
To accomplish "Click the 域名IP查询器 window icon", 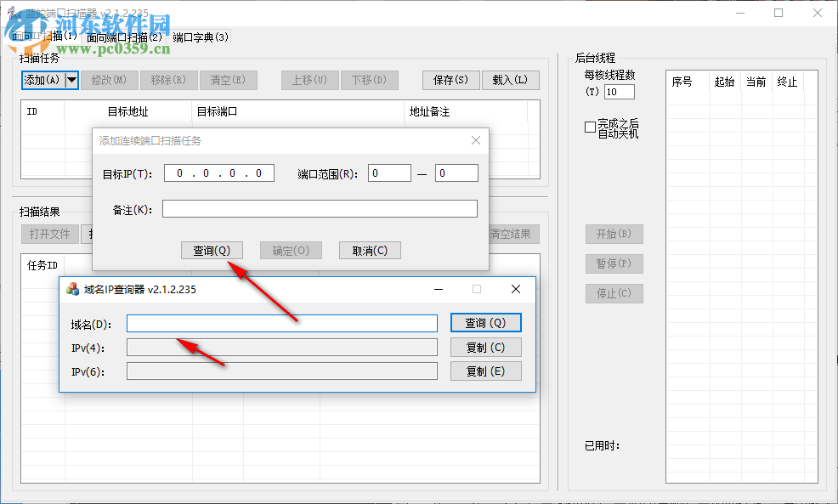I will pyautogui.click(x=73, y=289).
